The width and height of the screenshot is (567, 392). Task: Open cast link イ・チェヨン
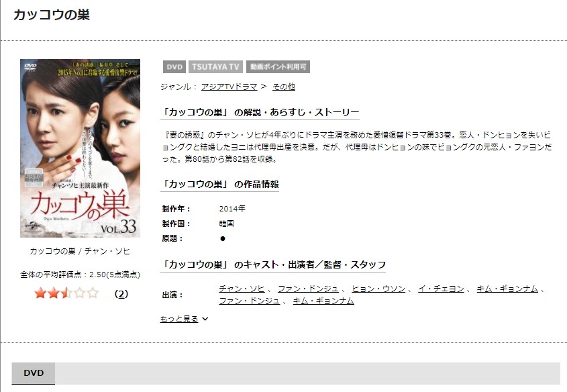pyautogui.click(x=441, y=289)
